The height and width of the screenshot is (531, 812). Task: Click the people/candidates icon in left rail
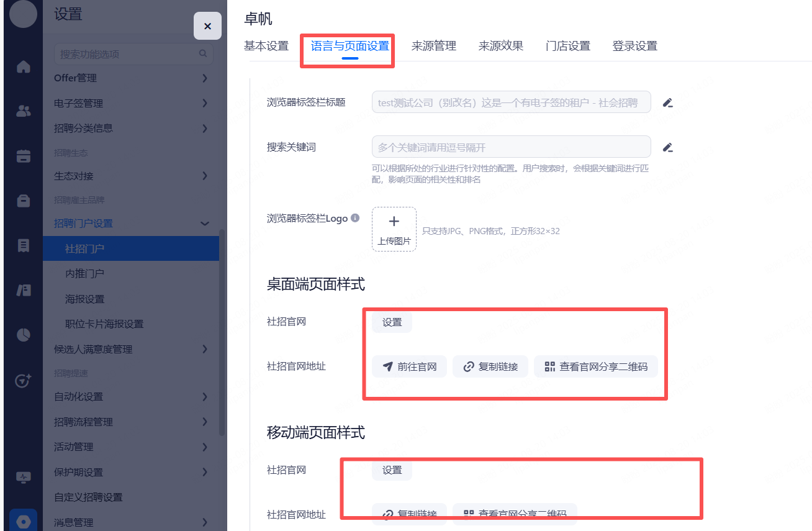[24, 112]
